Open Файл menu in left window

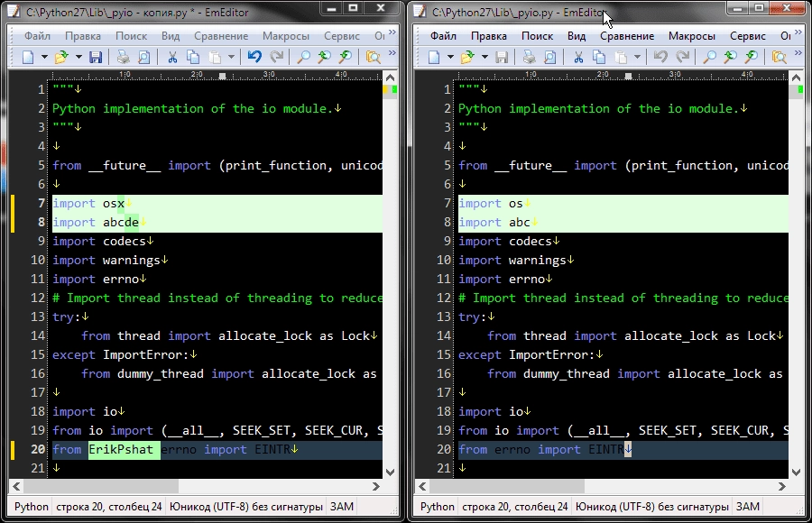(37, 36)
